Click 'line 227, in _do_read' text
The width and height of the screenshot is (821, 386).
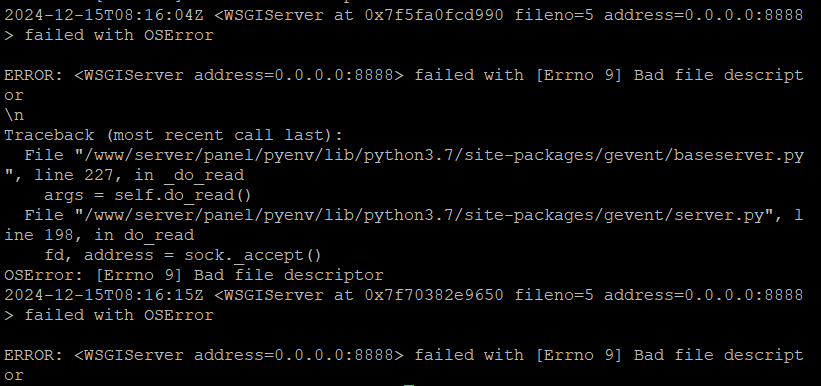click(x=139, y=175)
